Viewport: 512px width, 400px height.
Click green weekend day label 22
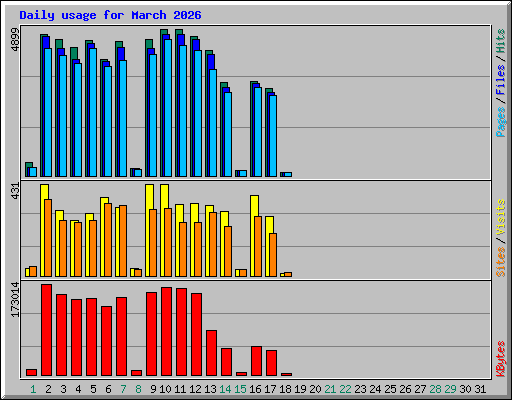(345, 389)
